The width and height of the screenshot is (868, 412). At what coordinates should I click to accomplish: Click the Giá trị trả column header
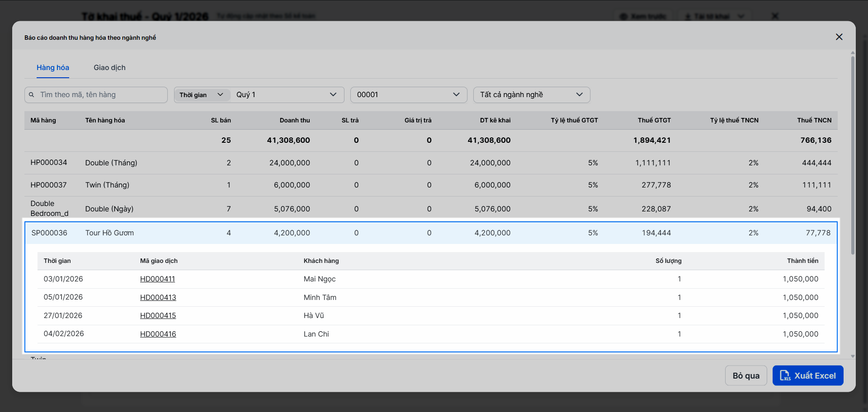click(x=418, y=120)
